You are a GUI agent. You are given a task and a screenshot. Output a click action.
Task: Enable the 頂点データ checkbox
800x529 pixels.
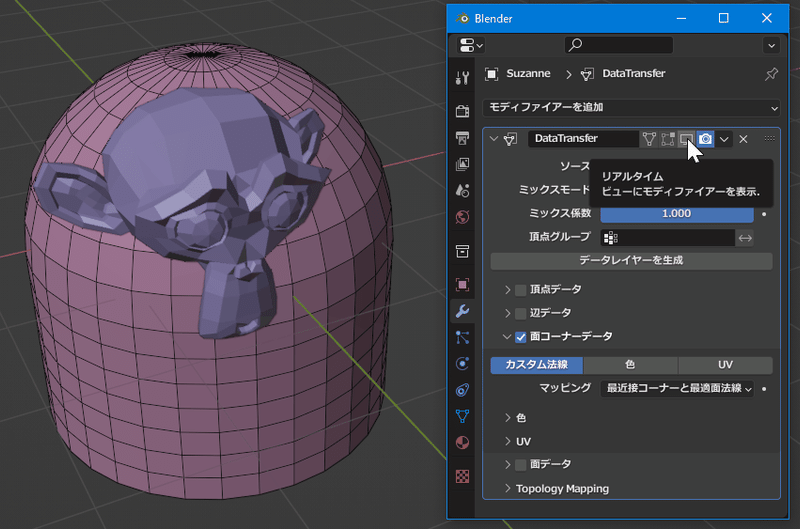520,290
